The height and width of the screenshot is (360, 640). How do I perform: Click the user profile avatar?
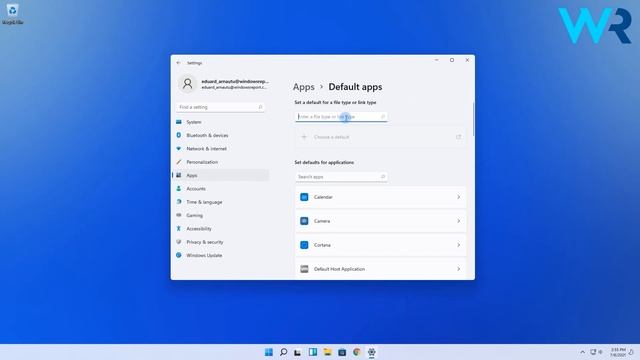pyautogui.click(x=187, y=84)
